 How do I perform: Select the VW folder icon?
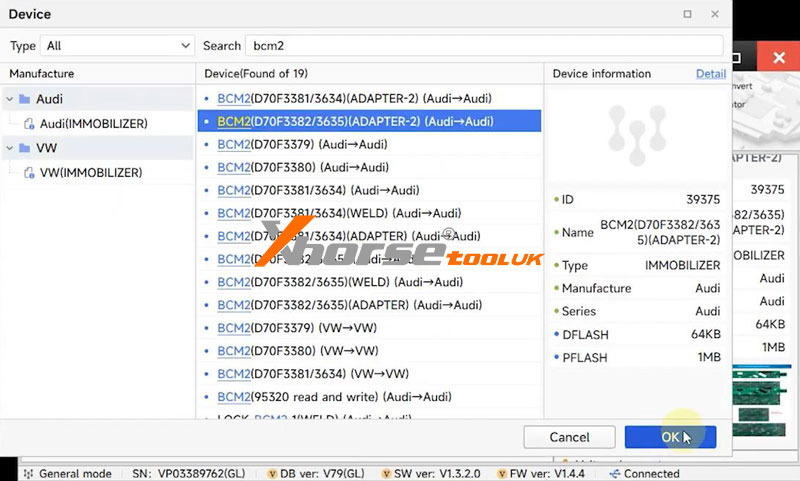click(24, 148)
